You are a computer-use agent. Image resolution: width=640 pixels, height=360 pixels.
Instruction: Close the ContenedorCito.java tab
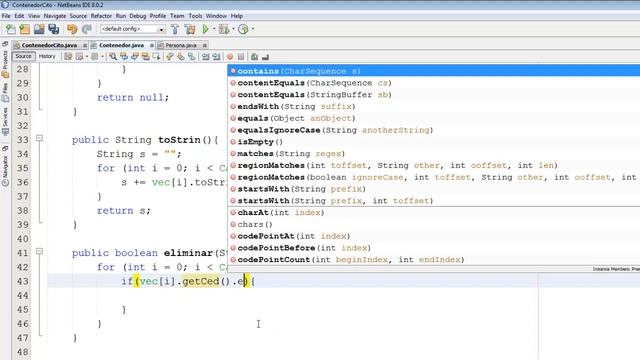(85, 45)
